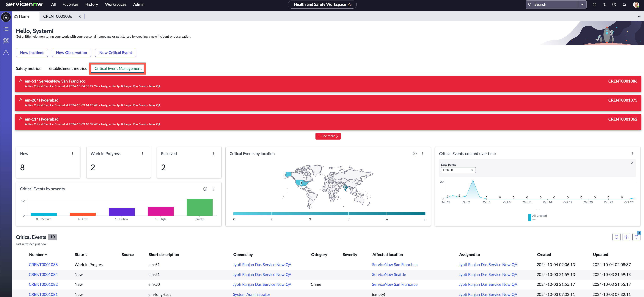Click into the Search input field
The width and height of the screenshot is (644, 297).
click(555, 4)
